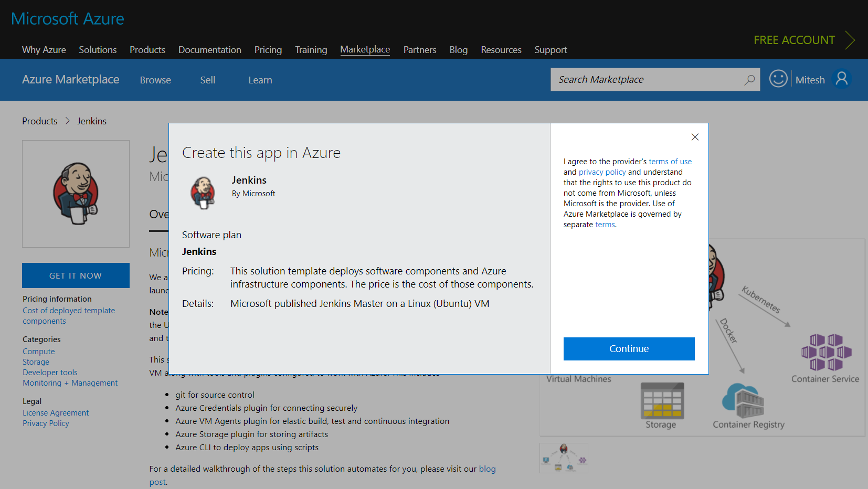Open Monitoring + Management category

click(x=70, y=383)
